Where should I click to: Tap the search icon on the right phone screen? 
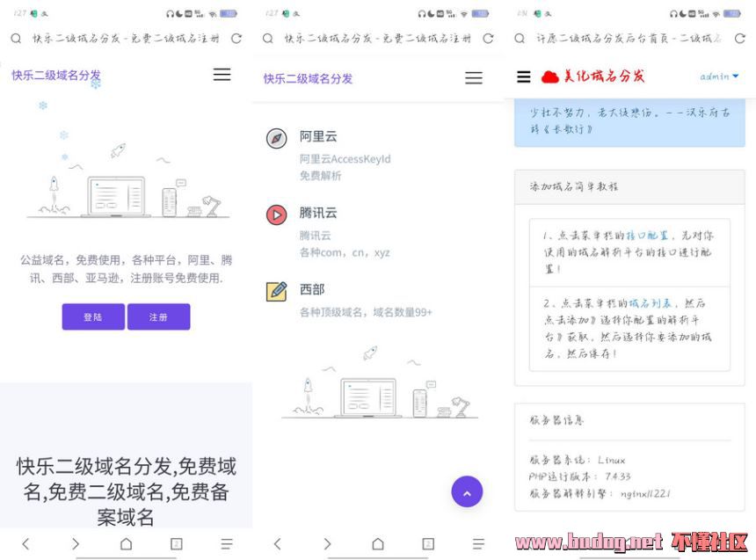520,39
